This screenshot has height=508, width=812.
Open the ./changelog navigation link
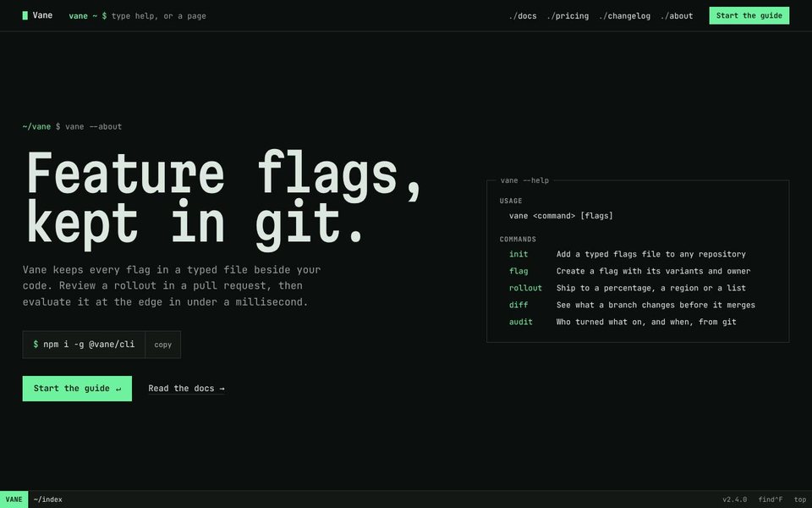[624, 16]
